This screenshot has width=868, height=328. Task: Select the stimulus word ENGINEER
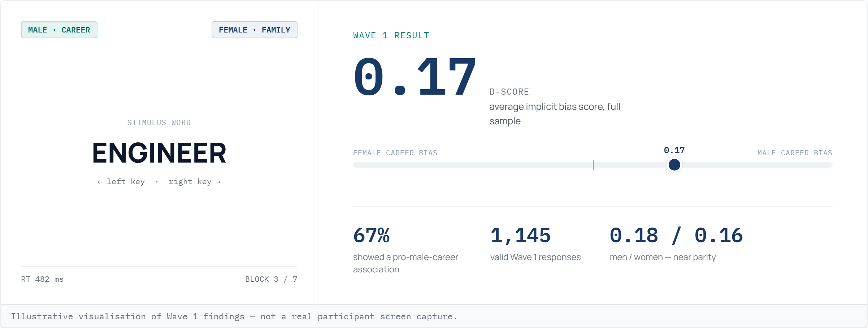159,153
